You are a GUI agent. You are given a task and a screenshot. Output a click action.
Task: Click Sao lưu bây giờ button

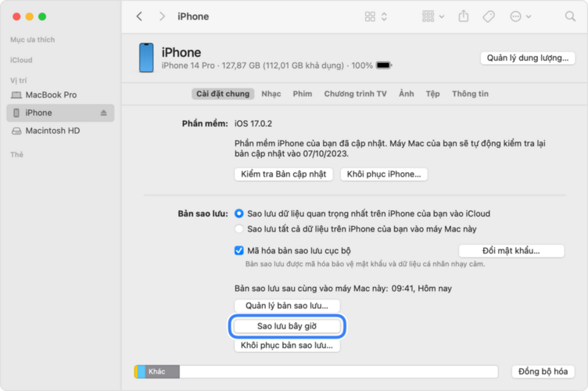287,326
